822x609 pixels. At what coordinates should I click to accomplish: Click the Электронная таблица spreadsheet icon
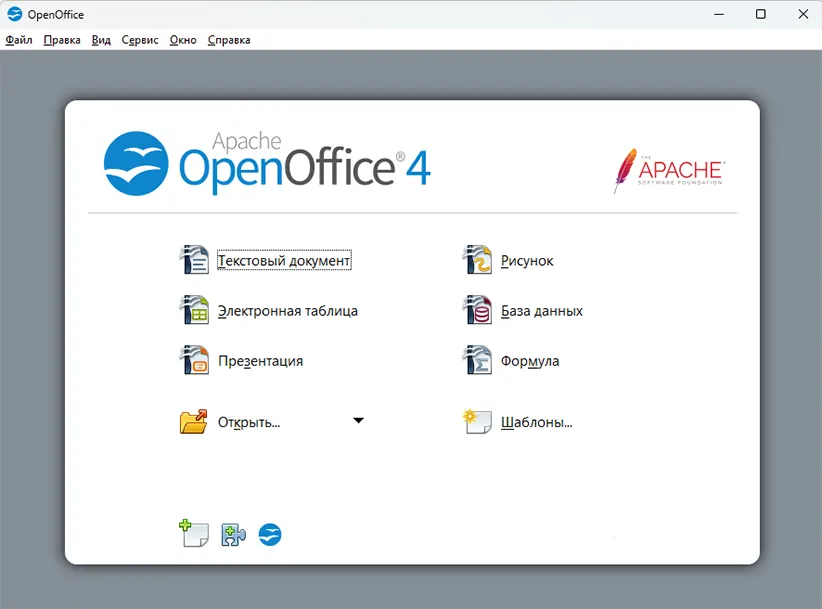[194, 310]
